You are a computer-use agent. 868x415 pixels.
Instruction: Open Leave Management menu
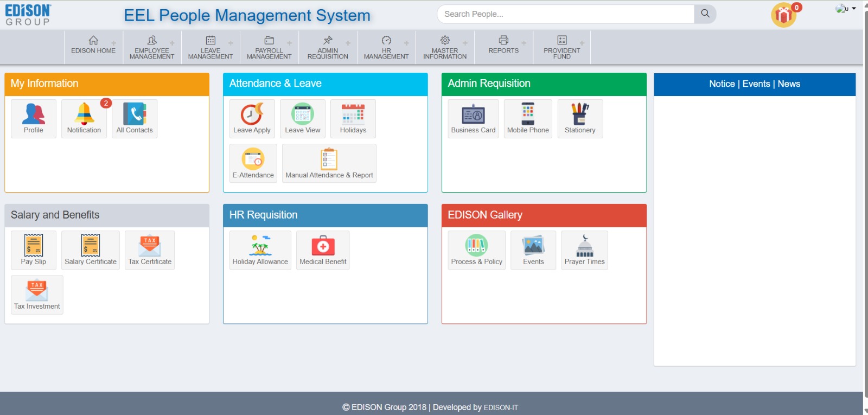click(x=210, y=48)
